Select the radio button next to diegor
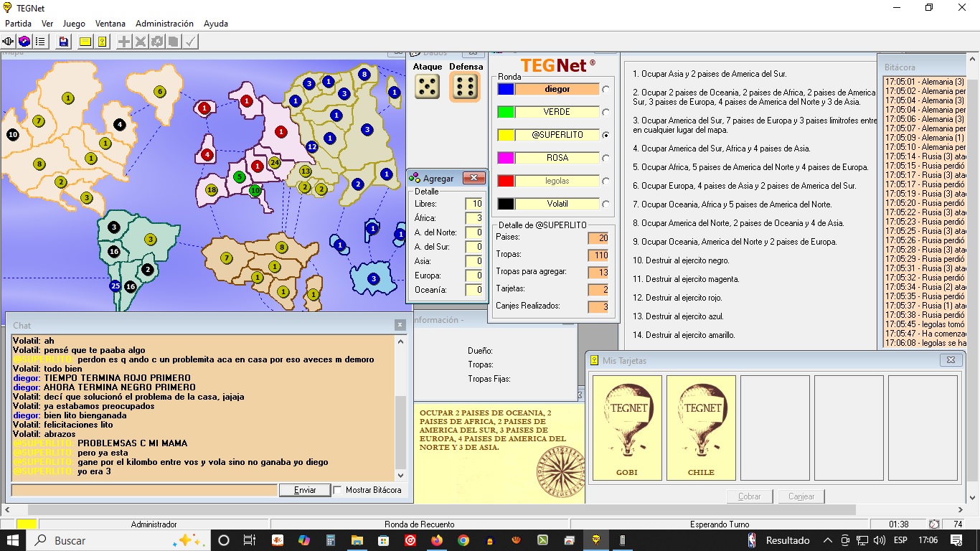Image resolution: width=980 pixels, height=551 pixels. [606, 90]
